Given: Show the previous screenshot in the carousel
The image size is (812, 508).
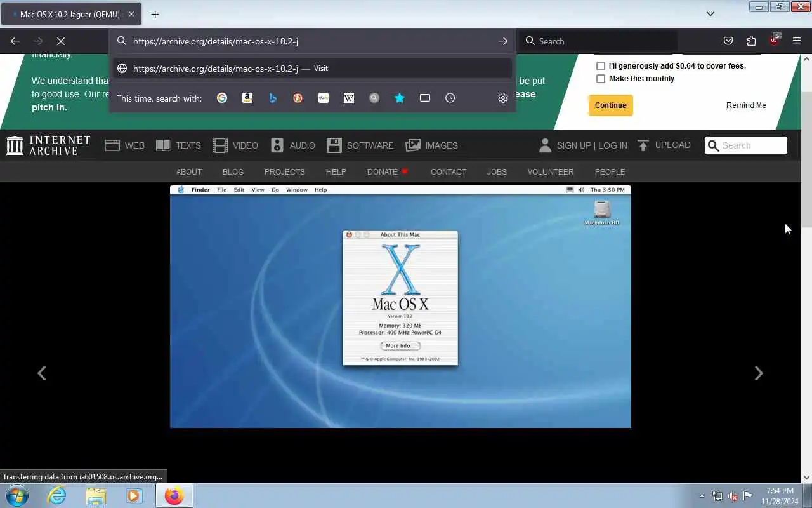Looking at the screenshot, I should coord(42,373).
